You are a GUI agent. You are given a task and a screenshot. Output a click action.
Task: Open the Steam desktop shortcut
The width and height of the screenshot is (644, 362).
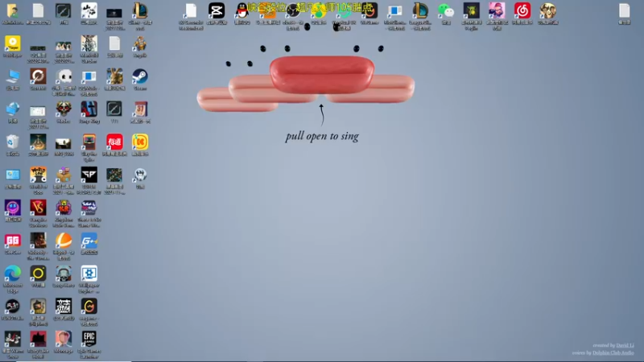coord(139,79)
